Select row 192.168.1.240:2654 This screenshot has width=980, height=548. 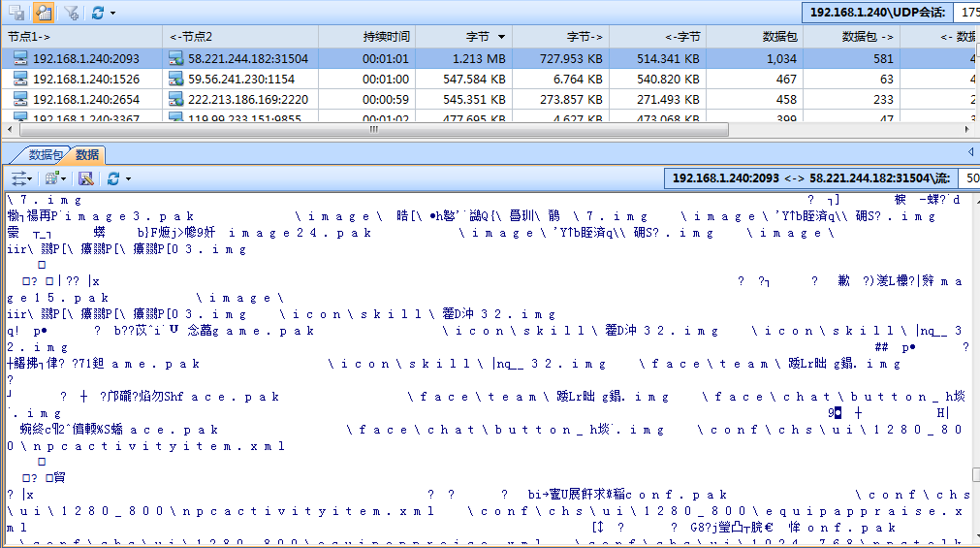[x=490, y=100]
